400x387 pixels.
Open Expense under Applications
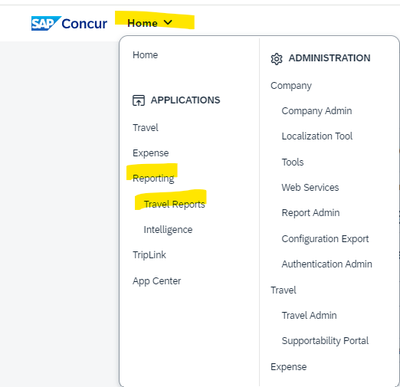coord(151,153)
